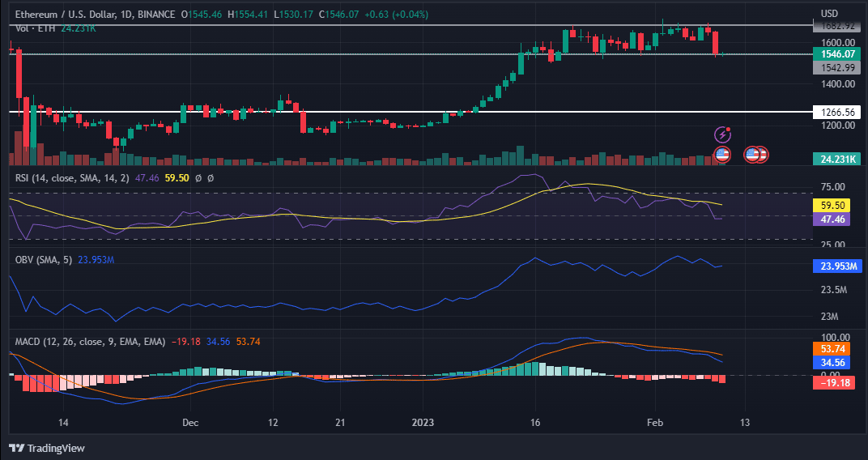Screen dimensions: 868x460
Task: Click the 12 date on time axis
Action: pyautogui.click(x=272, y=423)
